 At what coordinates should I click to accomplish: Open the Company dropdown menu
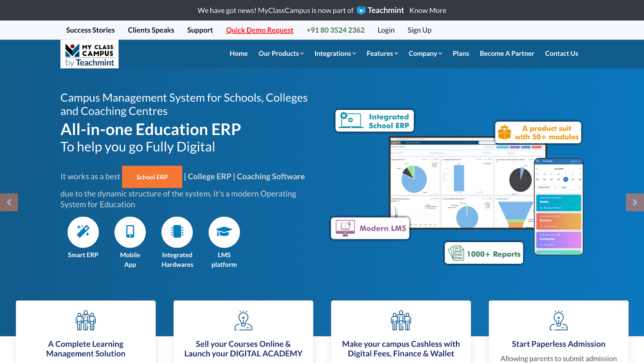click(425, 53)
